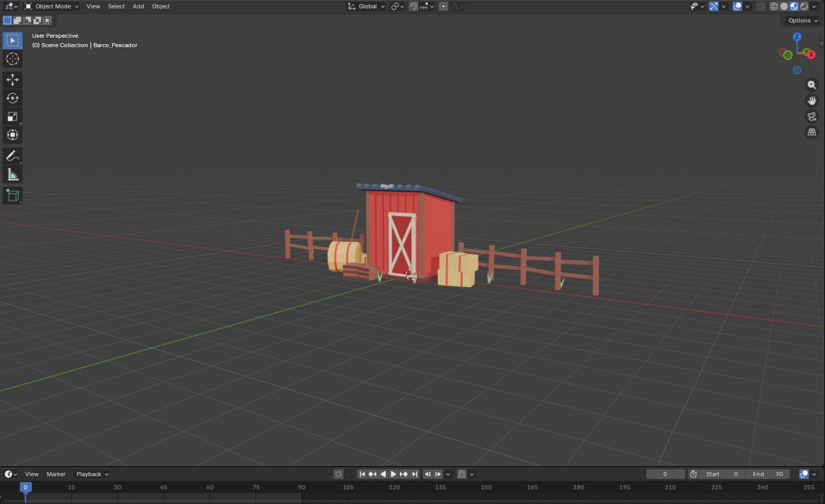Activate the Select Box tool

pos(13,41)
